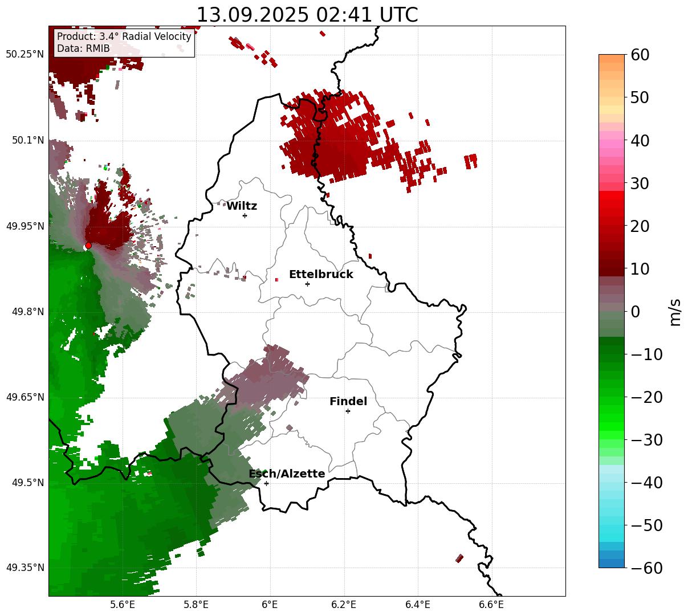The height and width of the screenshot is (616, 688).
Task: Click the "Data: RMIB" label
Action: pyautogui.click(x=83, y=48)
